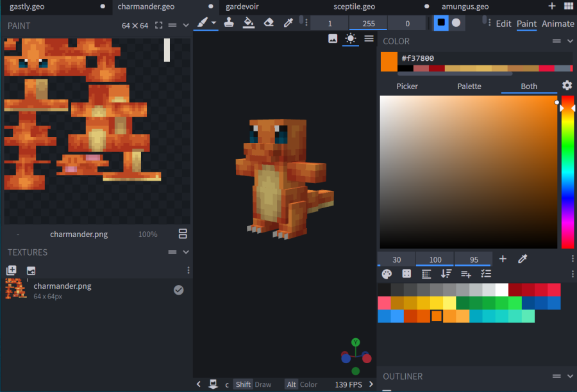
Task: Click the add color plus icon
Action: click(503, 259)
